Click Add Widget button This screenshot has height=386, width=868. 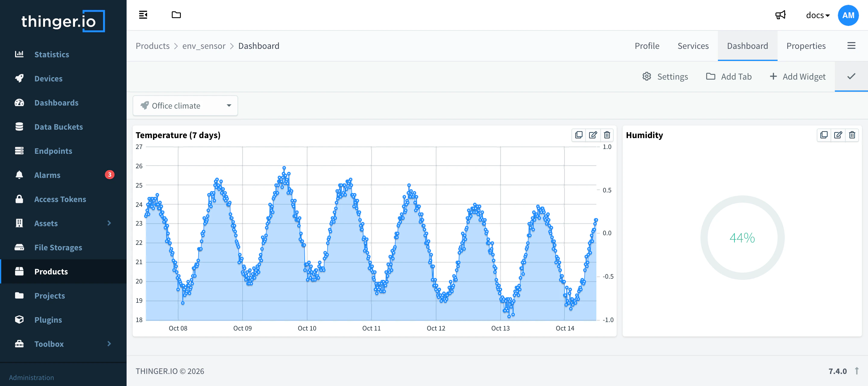coord(797,77)
